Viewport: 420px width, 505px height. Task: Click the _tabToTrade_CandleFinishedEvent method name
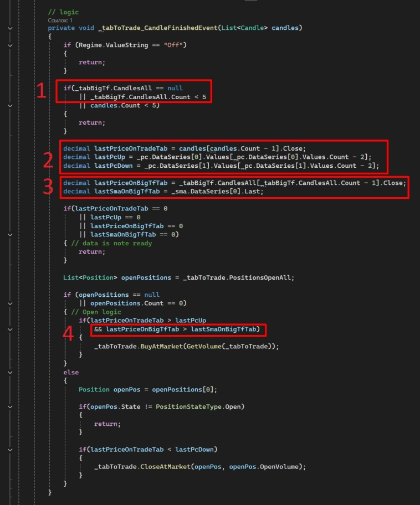click(158, 28)
